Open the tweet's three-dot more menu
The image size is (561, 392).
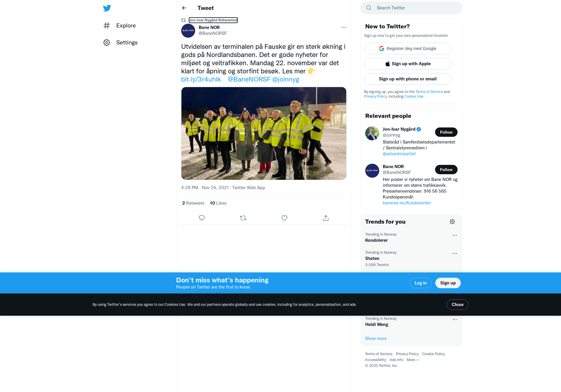coord(344,27)
